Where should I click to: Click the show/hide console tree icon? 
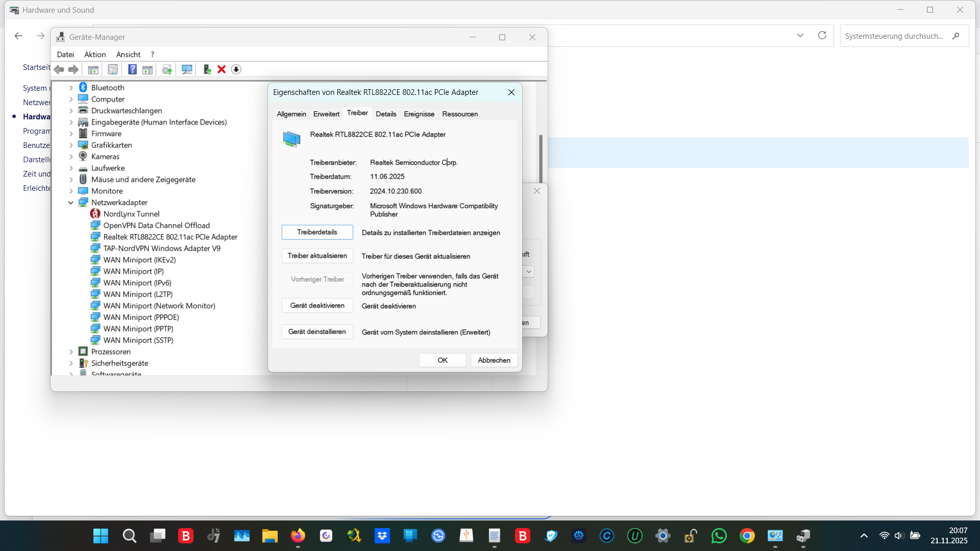pos(93,69)
